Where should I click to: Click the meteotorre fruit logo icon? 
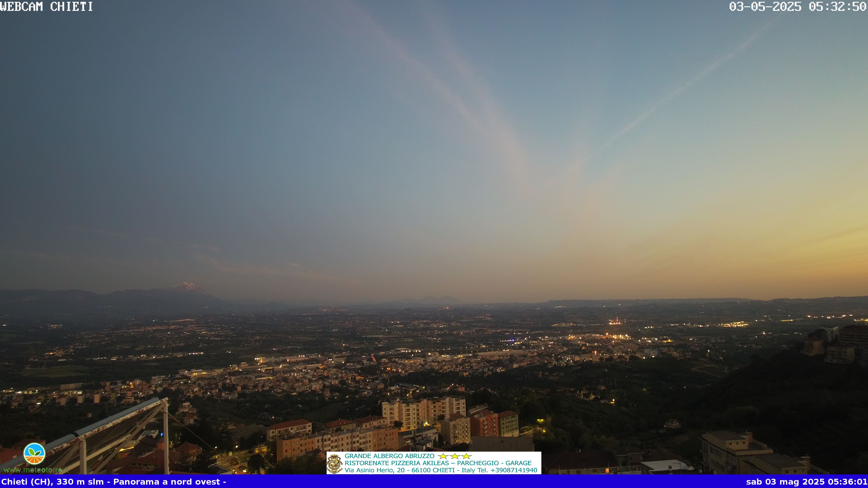click(x=34, y=454)
